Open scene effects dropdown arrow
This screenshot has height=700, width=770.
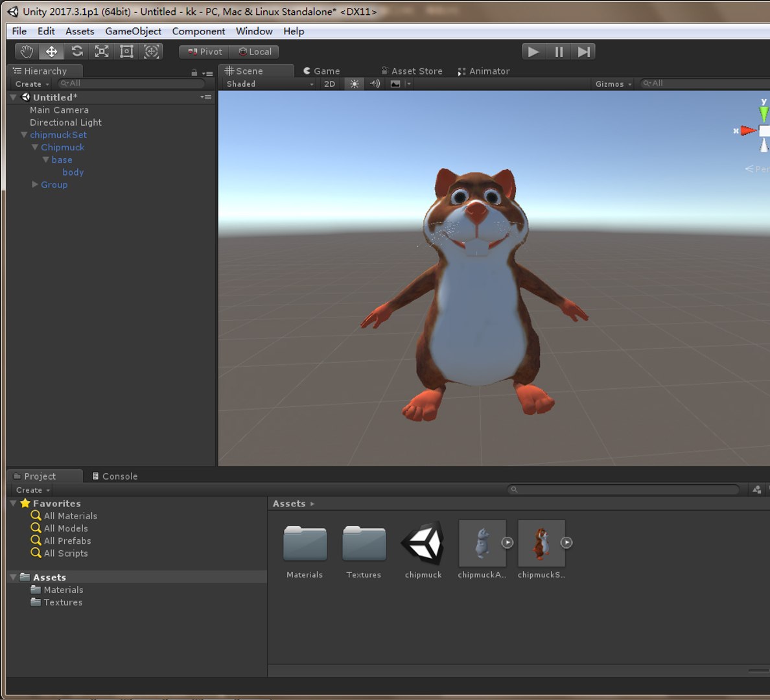pos(408,84)
